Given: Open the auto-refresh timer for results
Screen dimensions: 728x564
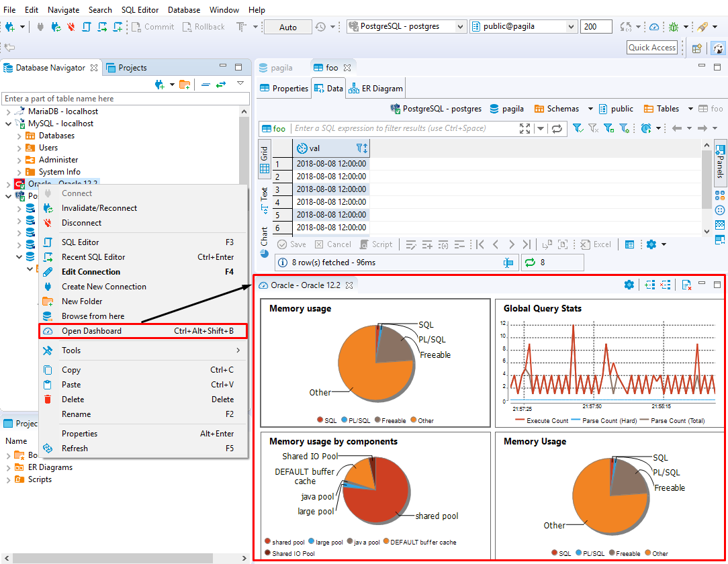Looking at the screenshot, I should coord(645,128).
